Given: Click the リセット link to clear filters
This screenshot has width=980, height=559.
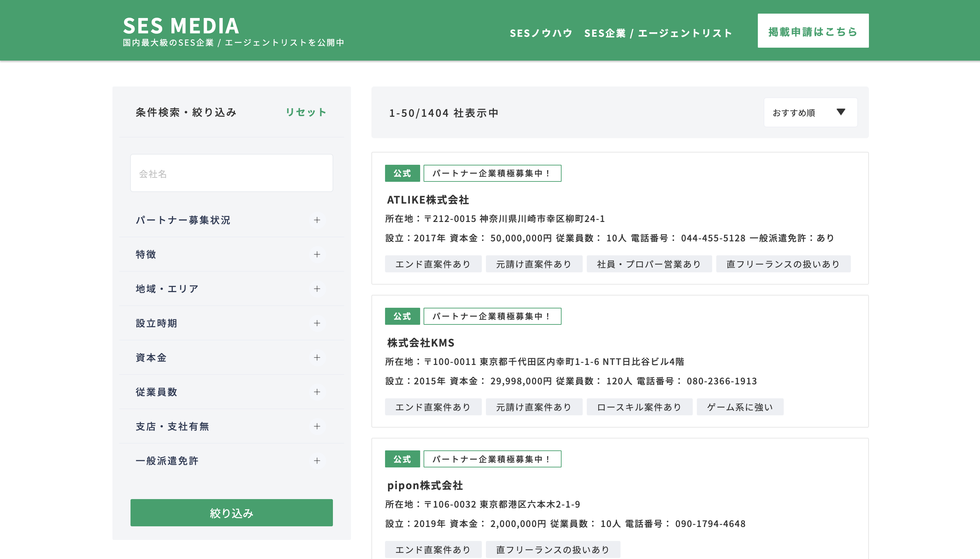Looking at the screenshot, I should click(305, 112).
